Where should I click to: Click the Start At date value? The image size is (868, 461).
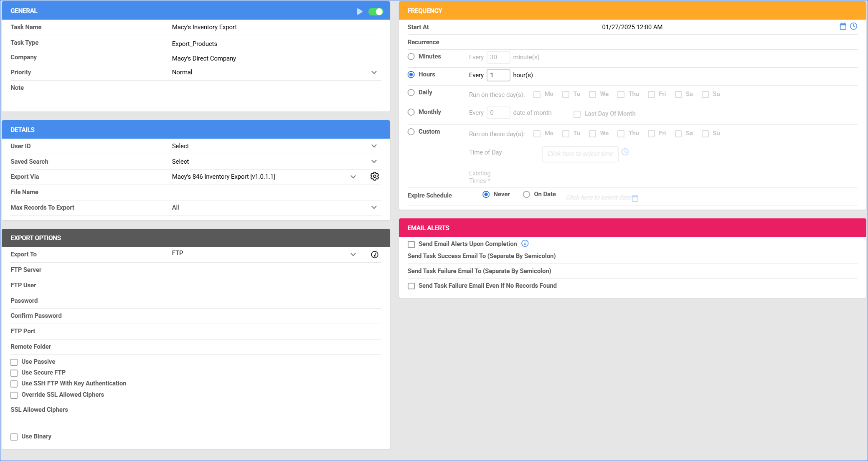[x=632, y=27]
